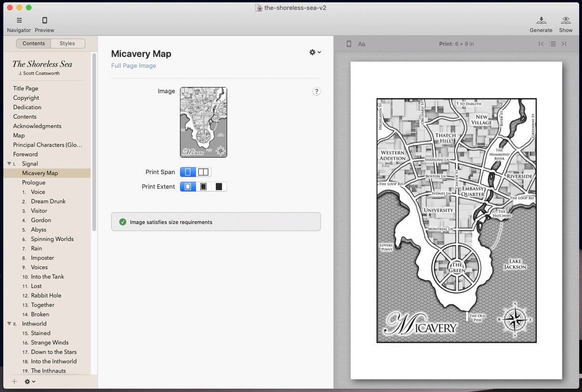Set Print Extent to within margins

point(188,187)
